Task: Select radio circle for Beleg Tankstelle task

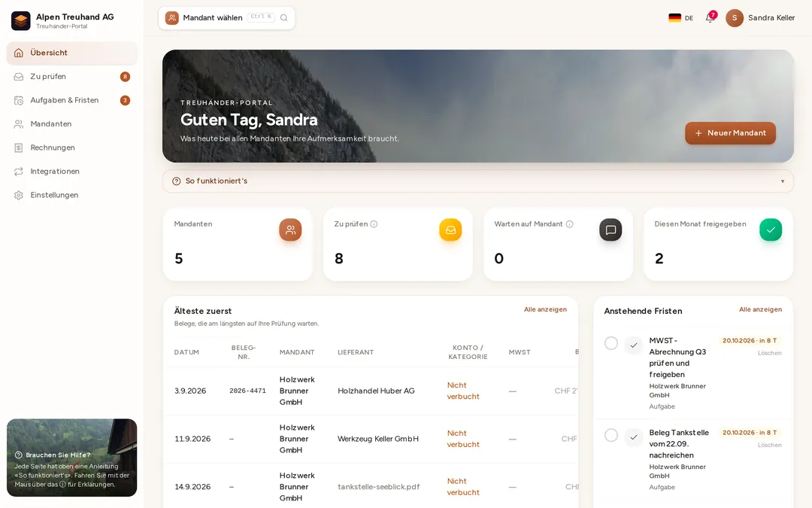Action: pos(611,436)
